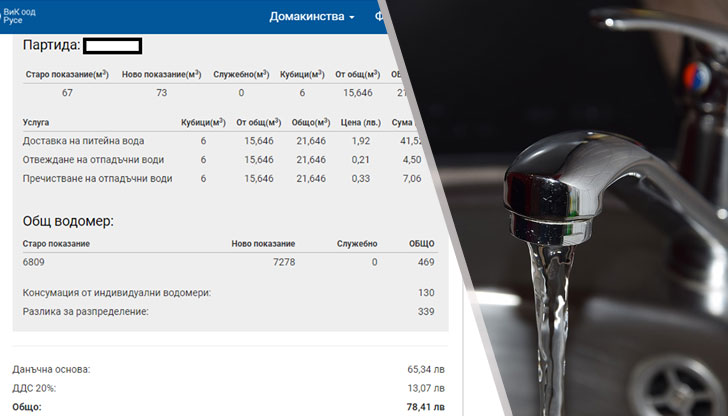
Task: Select the Отвеждане на отпадъчни води row
Action: (x=93, y=160)
